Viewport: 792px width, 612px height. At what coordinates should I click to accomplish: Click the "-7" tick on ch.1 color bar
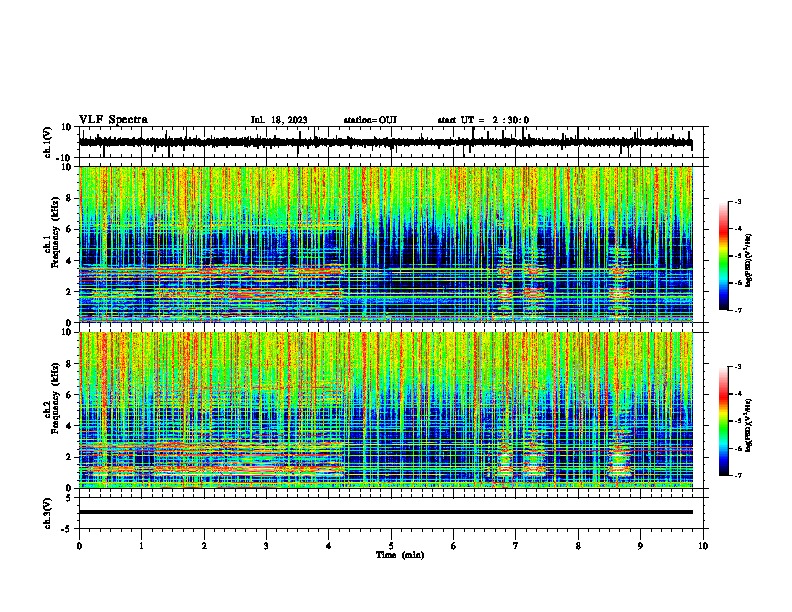click(737, 310)
